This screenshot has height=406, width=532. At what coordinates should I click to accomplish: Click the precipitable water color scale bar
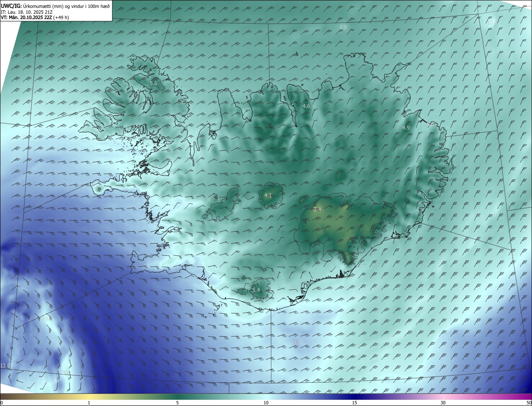(266, 396)
